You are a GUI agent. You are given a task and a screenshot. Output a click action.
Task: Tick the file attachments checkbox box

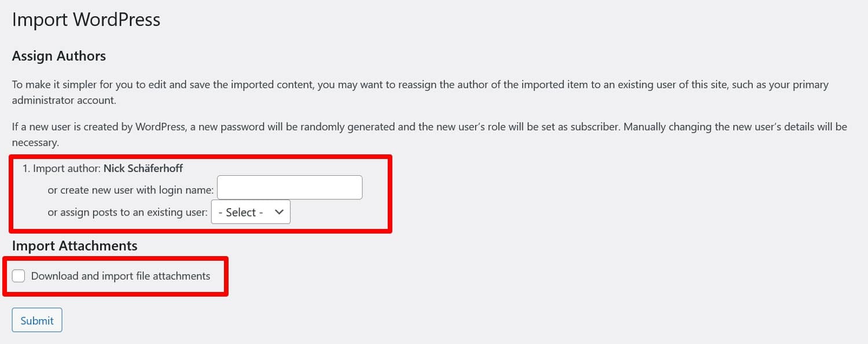(19, 276)
